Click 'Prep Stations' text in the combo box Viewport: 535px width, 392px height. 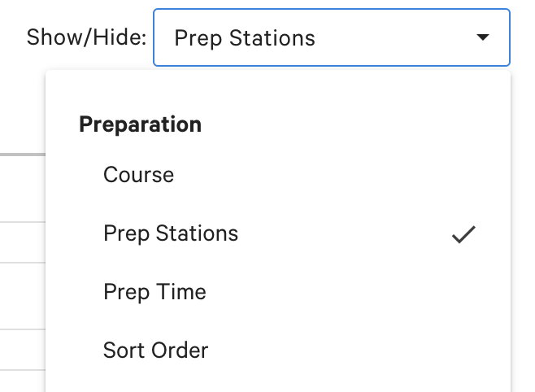[245, 37]
